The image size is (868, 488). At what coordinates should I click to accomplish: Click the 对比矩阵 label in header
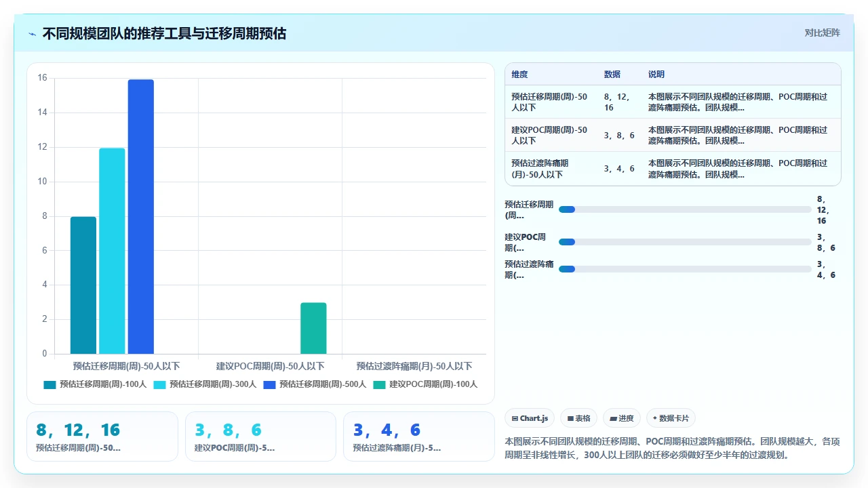point(822,33)
